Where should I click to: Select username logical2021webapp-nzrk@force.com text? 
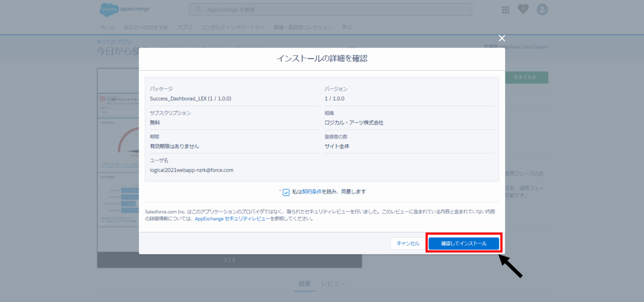pyautogui.click(x=192, y=170)
